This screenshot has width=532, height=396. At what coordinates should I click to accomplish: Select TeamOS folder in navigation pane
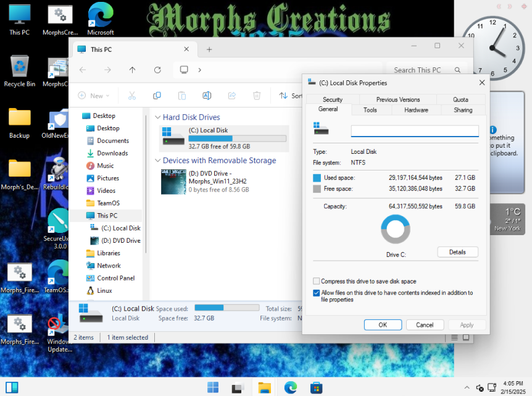[x=108, y=203]
